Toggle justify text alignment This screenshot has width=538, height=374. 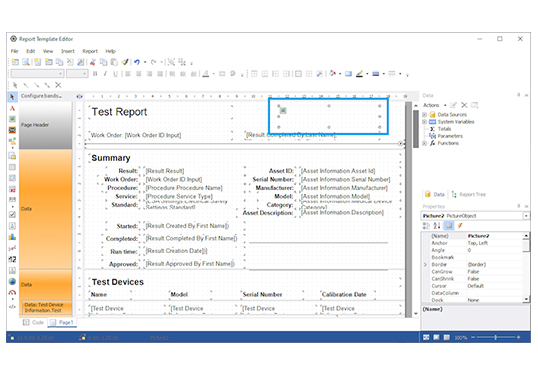click(x=160, y=73)
